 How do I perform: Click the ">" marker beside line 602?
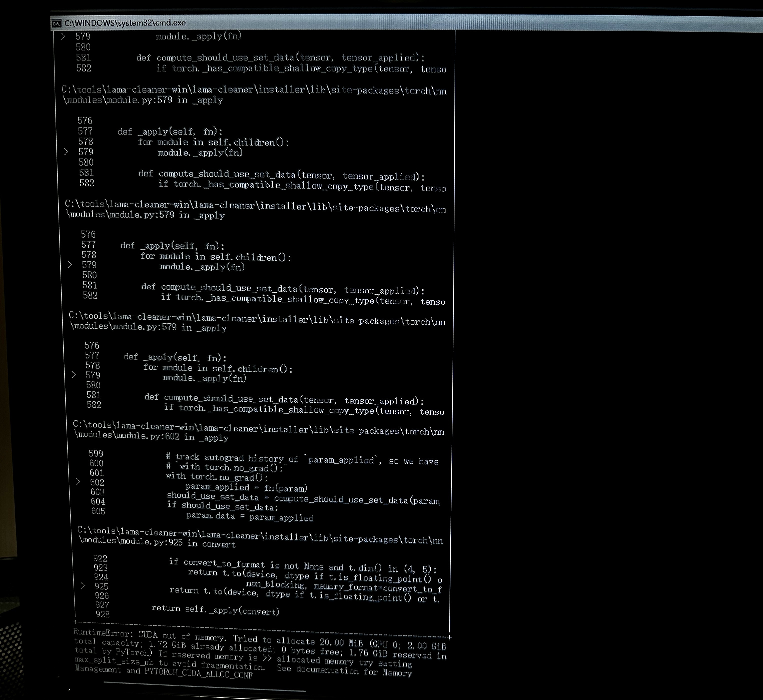pyautogui.click(x=78, y=481)
